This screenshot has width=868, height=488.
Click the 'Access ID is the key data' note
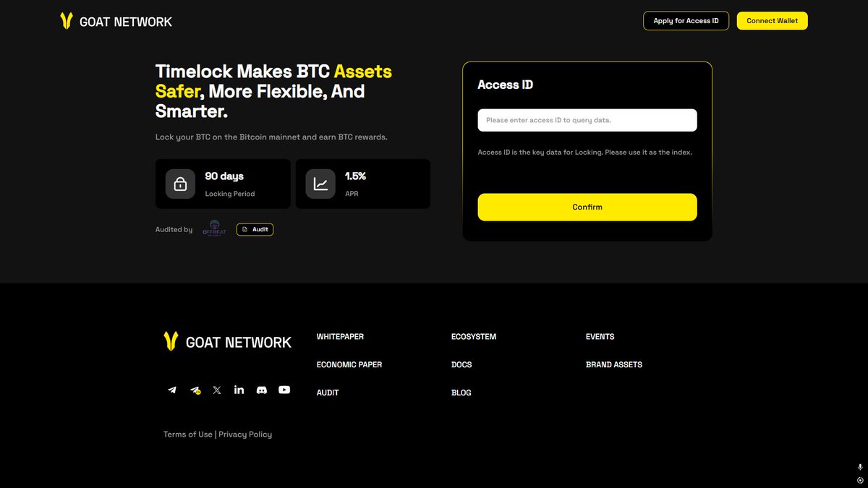click(x=585, y=153)
